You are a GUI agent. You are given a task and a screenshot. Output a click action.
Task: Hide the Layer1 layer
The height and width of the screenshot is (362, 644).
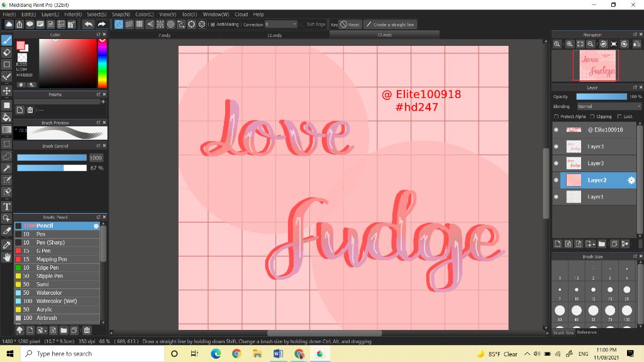[556, 197]
